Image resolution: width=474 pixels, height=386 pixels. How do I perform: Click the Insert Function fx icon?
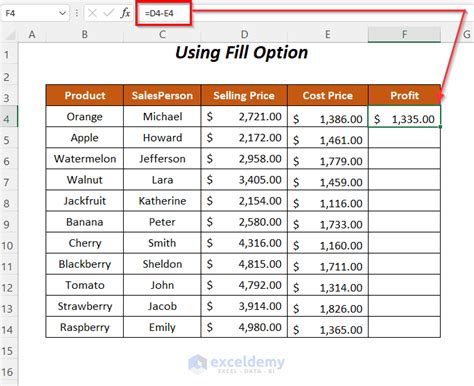pyautogui.click(x=125, y=13)
